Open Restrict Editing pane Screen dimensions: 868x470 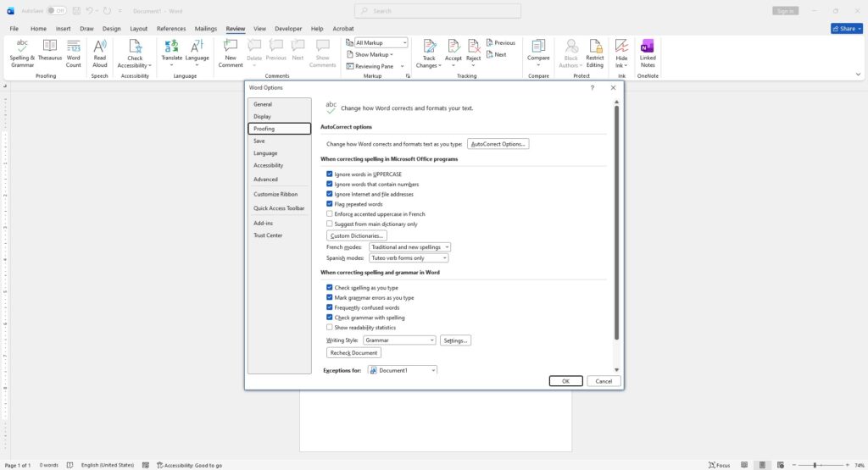[595, 53]
